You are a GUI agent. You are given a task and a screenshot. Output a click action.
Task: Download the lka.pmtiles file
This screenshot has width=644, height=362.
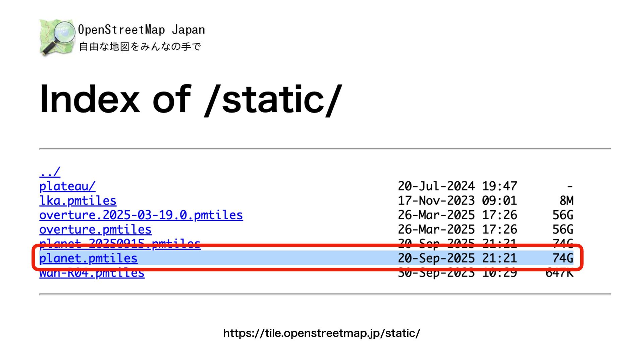point(78,201)
